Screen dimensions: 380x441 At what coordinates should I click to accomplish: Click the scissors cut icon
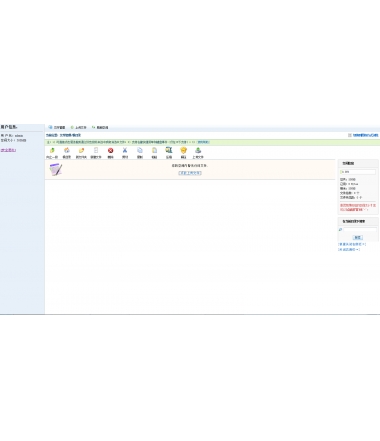[x=125, y=150]
